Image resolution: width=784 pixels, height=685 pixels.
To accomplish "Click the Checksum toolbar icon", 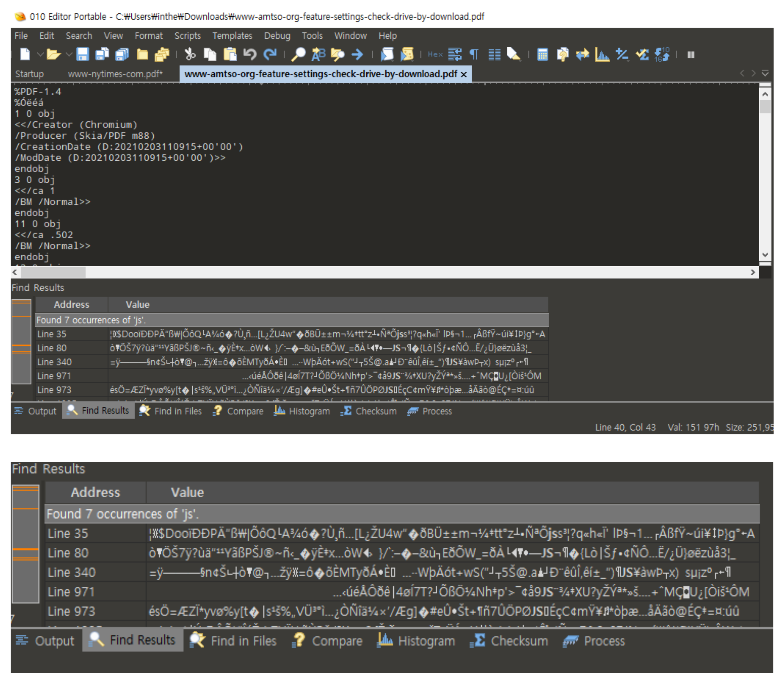I will tap(642, 55).
